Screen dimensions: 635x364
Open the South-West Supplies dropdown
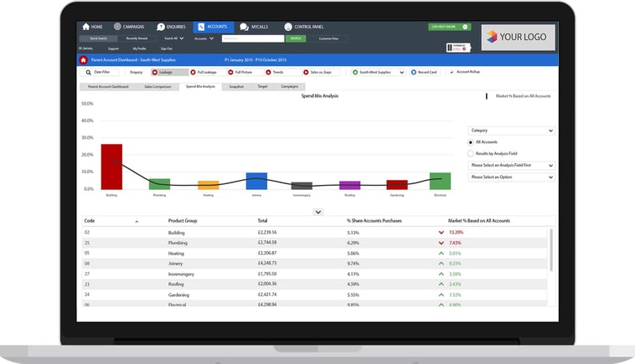[378, 72]
